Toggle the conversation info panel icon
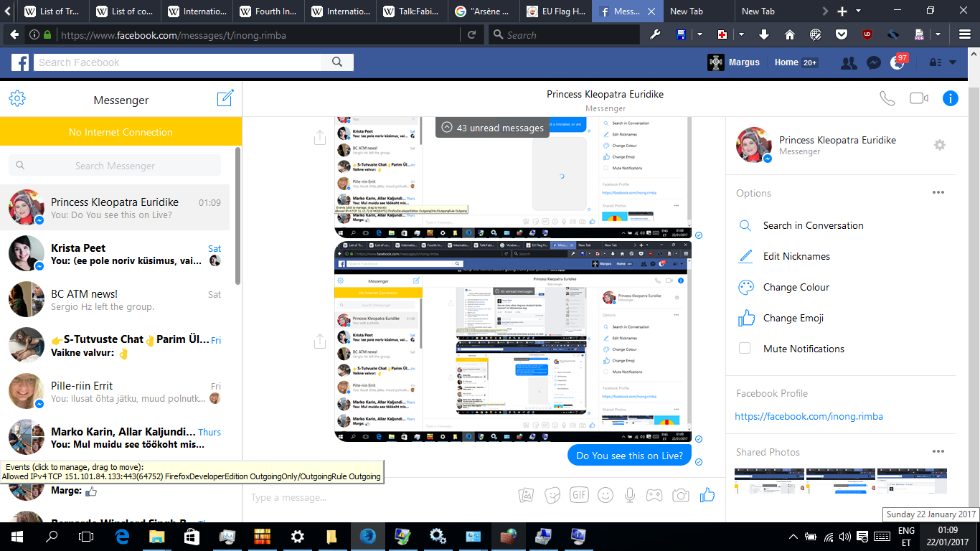The height and width of the screenshot is (551, 980). pos(951,98)
